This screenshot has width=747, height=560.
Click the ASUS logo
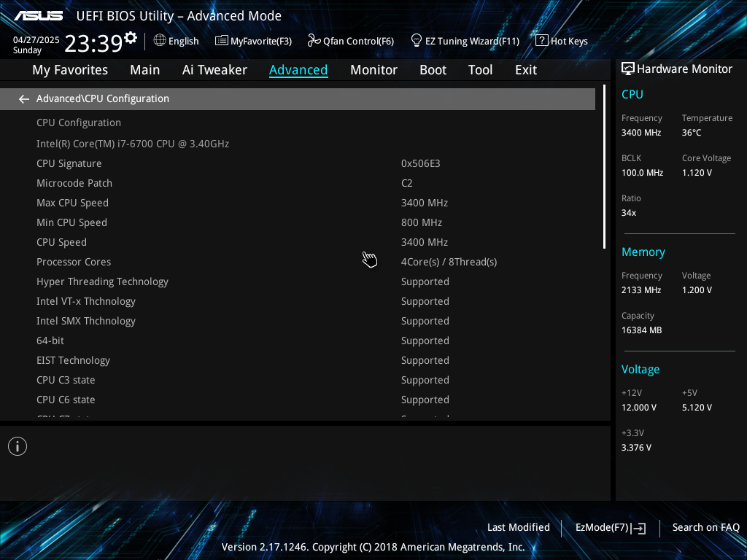pos(38,16)
